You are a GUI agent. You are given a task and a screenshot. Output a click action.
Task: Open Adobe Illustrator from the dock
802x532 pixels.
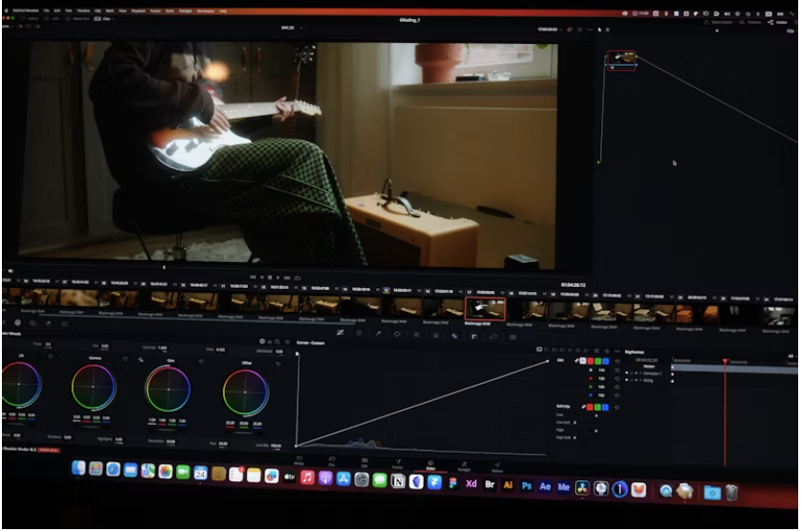coord(508,485)
